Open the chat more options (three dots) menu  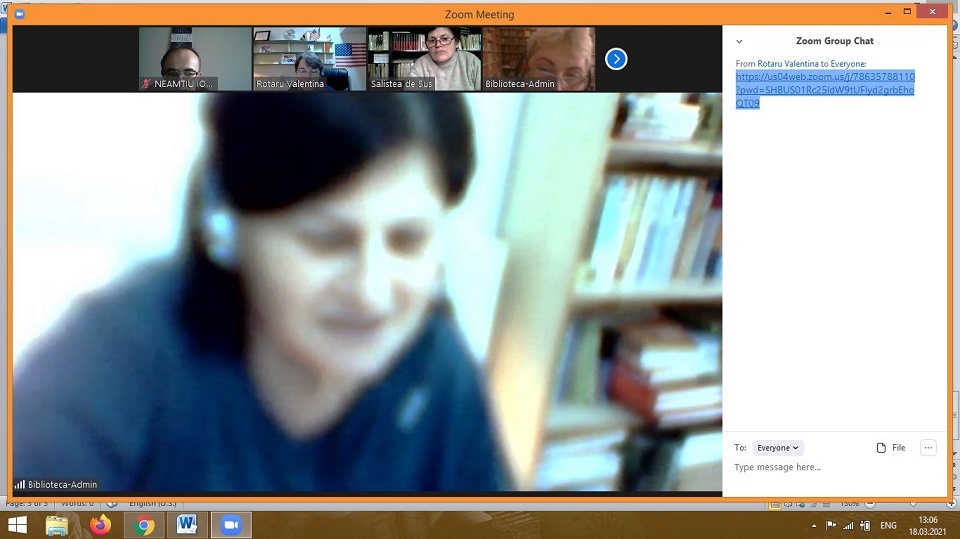point(928,448)
